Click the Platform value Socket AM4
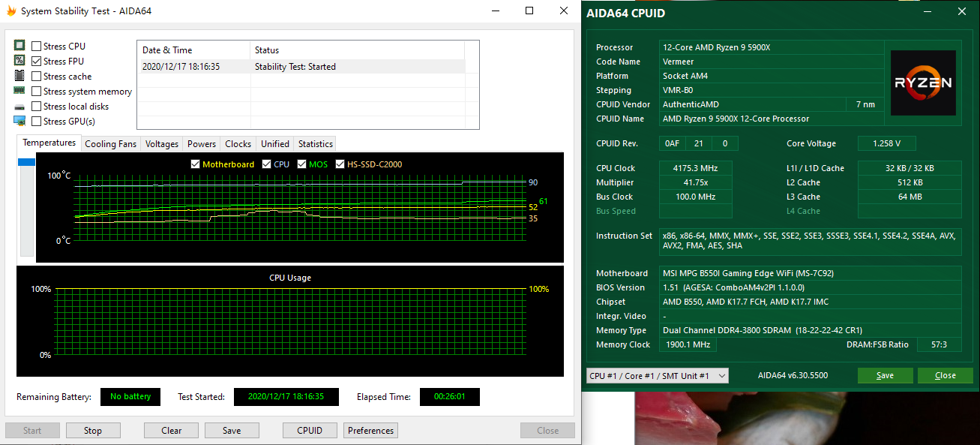Viewport: 980px width, 445px height. pos(772,76)
